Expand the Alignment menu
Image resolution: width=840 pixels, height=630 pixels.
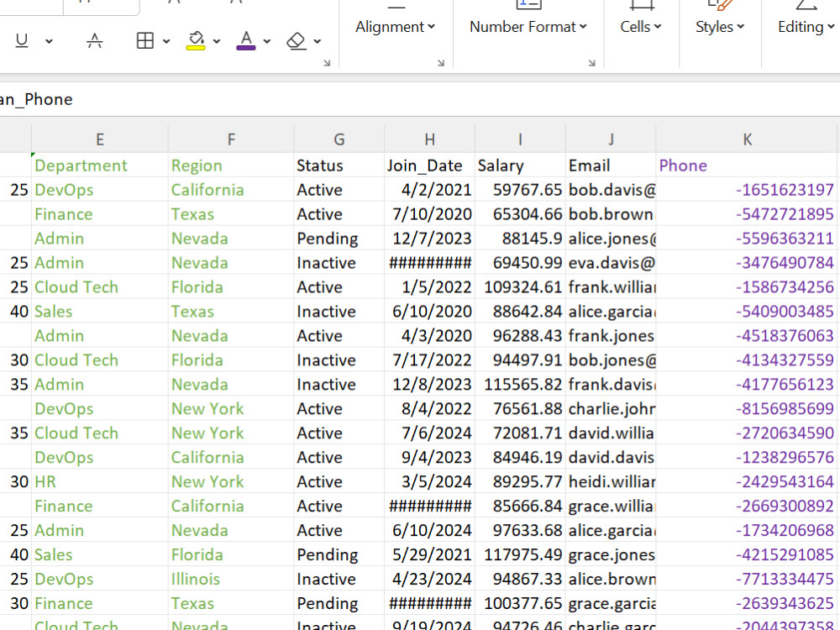tap(396, 27)
